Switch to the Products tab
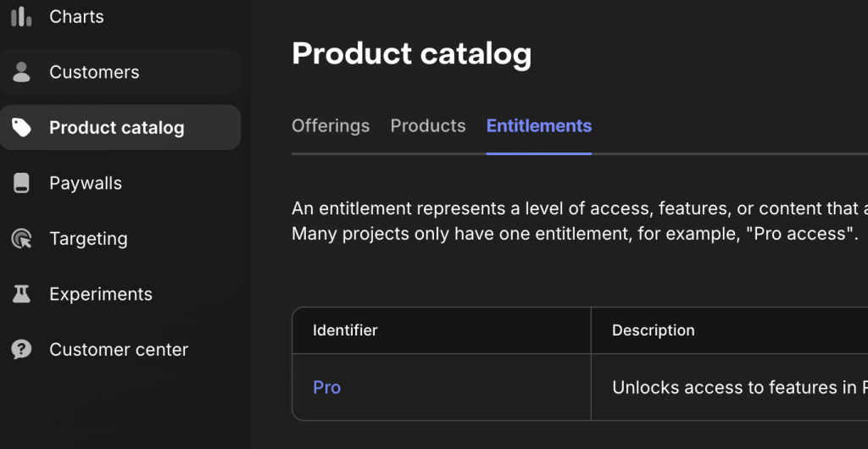Screen dimensions: 868x449 [x=428, y=126]
